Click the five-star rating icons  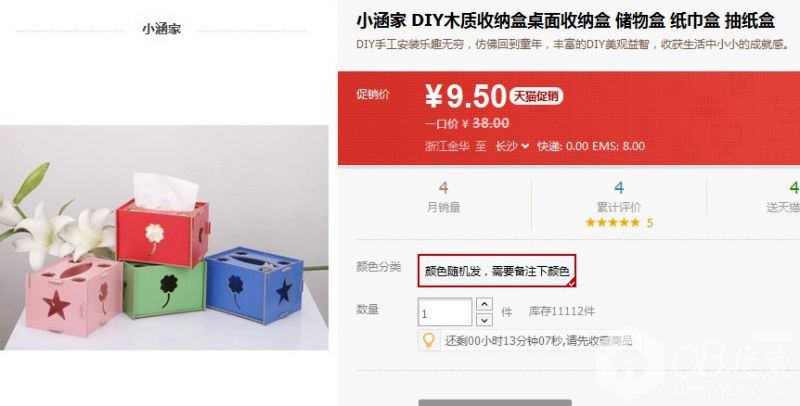(x=612, y=222)
